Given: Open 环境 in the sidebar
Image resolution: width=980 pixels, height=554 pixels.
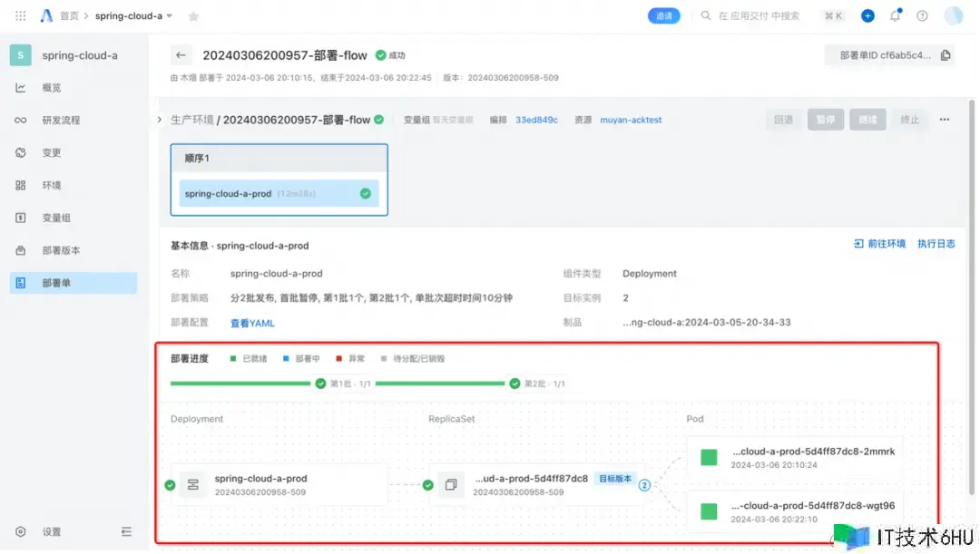Looking at the screenshot, I should [x=51, y=185].
